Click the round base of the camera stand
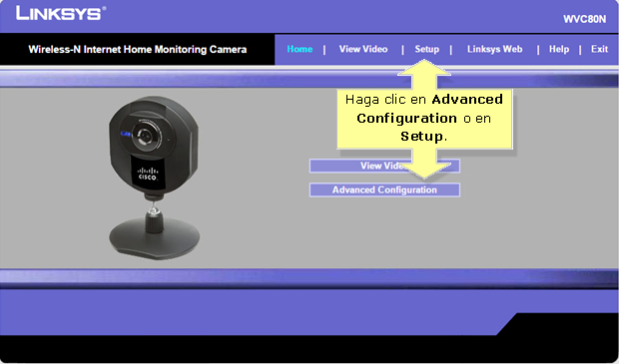The width and height of the screenshot is (619, 364). [155, 239]
